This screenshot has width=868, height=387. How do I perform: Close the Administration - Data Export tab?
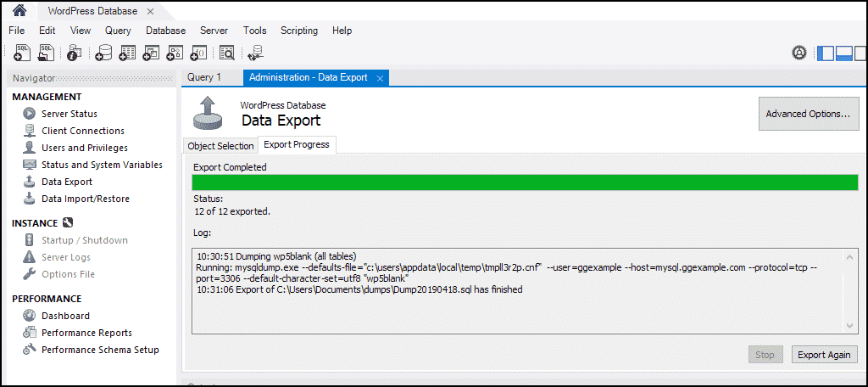pyautogui.click(x=380, y=79)
